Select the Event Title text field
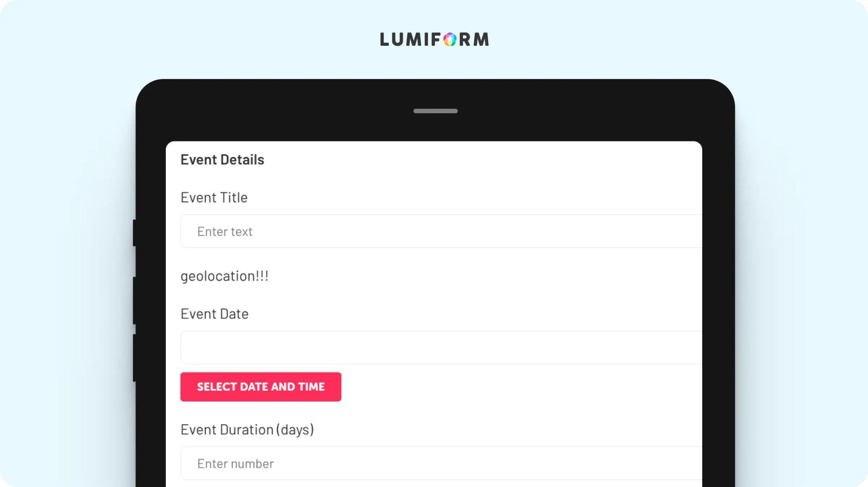Viewport: 868px width, 487px height. tap(441, 231)
